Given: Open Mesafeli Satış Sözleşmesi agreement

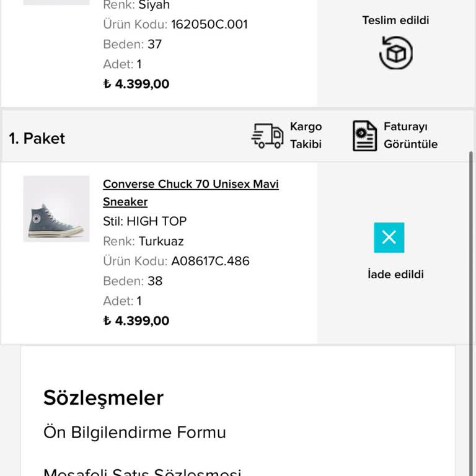Looking at the screenshot, I should [x=142, y=472].
